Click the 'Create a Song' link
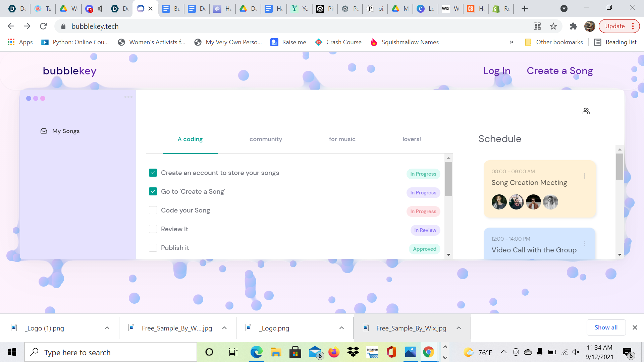Viewport: 644px width, 362px height. 559,71
